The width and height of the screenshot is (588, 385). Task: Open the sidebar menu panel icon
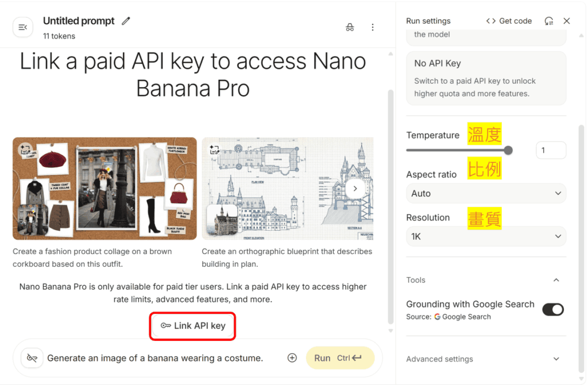tap(23, 28)
